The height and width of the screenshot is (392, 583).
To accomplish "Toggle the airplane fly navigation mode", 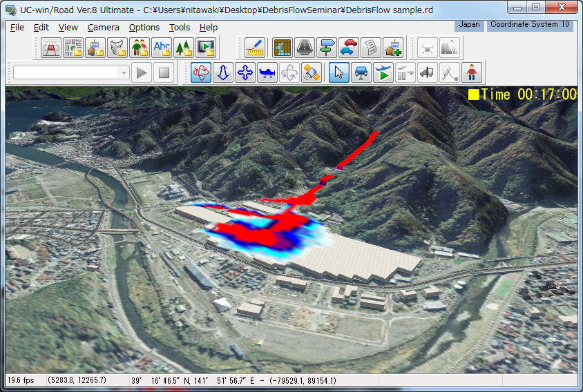I will pyautogui.click(x=267, y=72).
